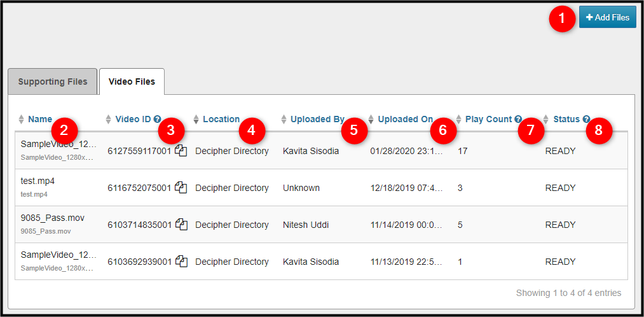
Task: Copy video ID 6127559117001 using the copy icon
Action: pos(181,150)
